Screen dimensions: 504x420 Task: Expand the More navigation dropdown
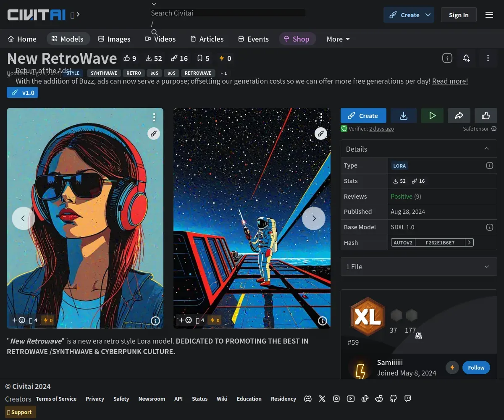(338, 39)
